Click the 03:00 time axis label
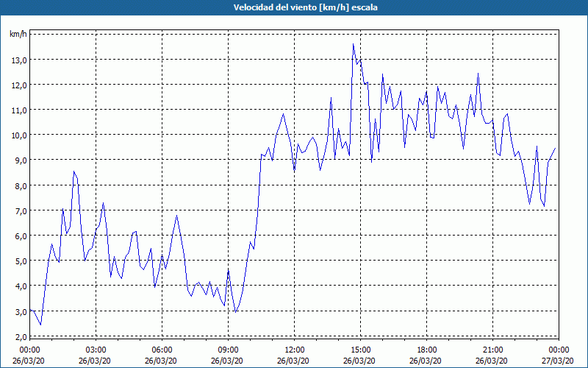 [96, 350]
